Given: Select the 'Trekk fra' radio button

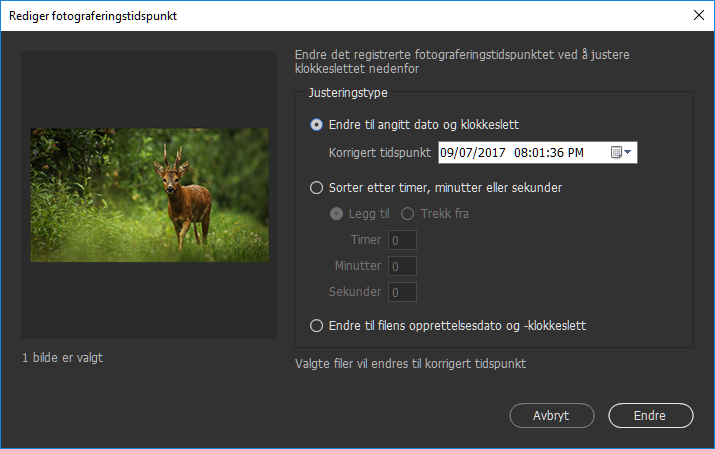Looking at the screenshot, I should click(408, 214).
